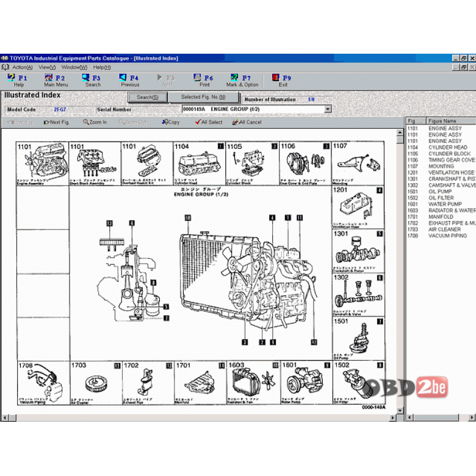Click callout 10 above radiator in diagram
476x476 pixels.
pos(188,218)
